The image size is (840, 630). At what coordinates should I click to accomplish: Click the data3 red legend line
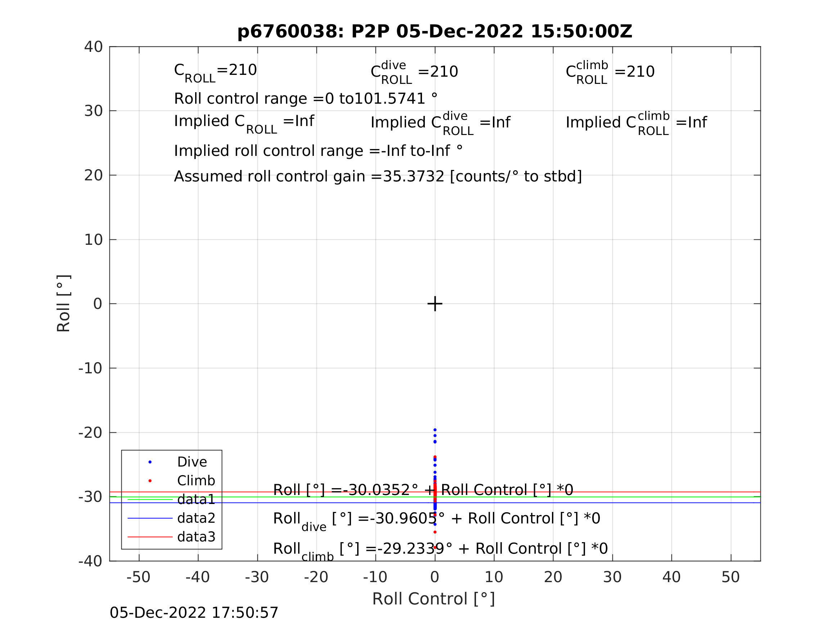coord(150,537)
